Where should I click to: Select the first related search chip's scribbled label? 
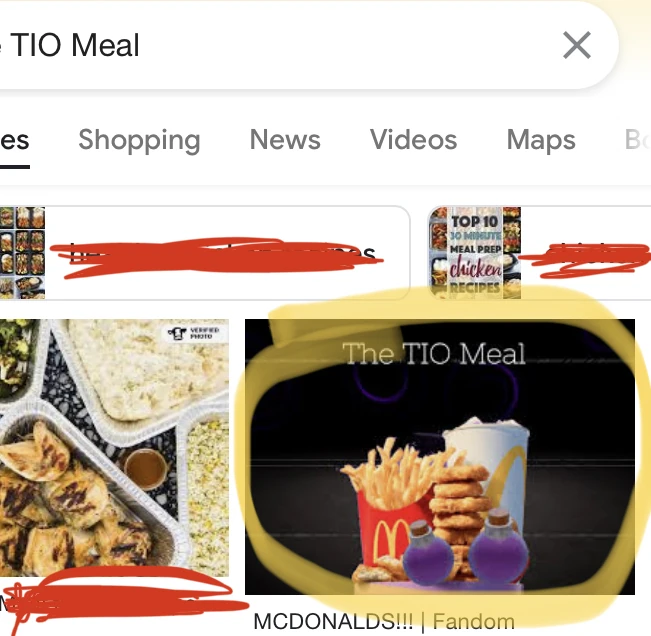click(216, 253)
